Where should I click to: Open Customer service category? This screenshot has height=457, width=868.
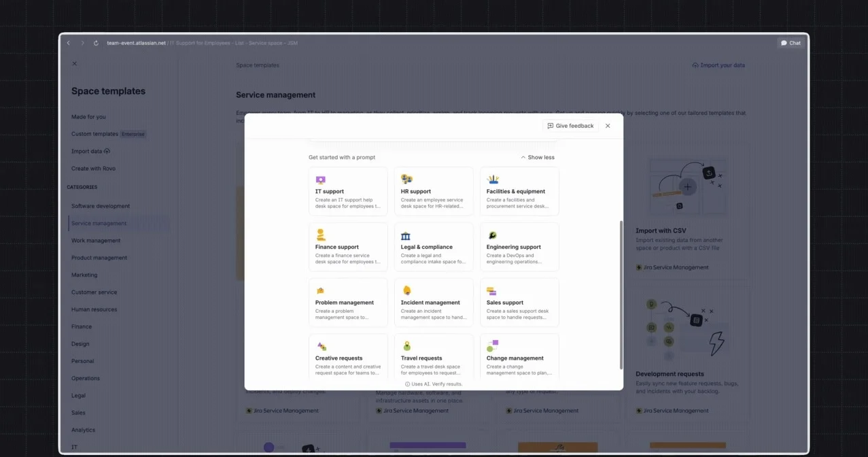tap(94, 292)
